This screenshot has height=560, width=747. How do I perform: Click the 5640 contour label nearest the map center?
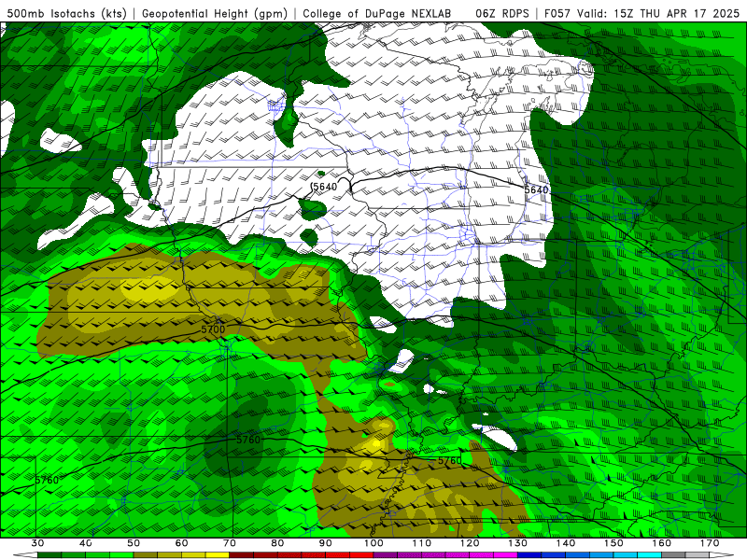click(x=325, y=187)
